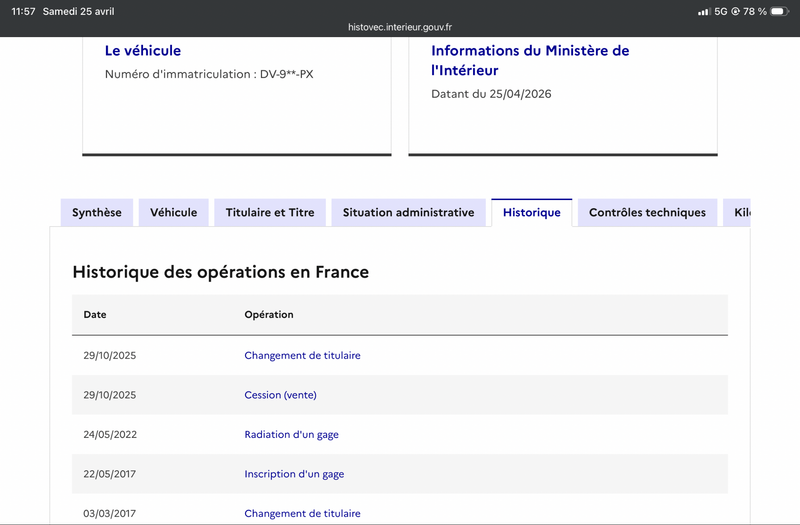This screenshot has width=800, height=525.
Task: Open the Cession (vente) operation link
Action: (x=281, y=395)
